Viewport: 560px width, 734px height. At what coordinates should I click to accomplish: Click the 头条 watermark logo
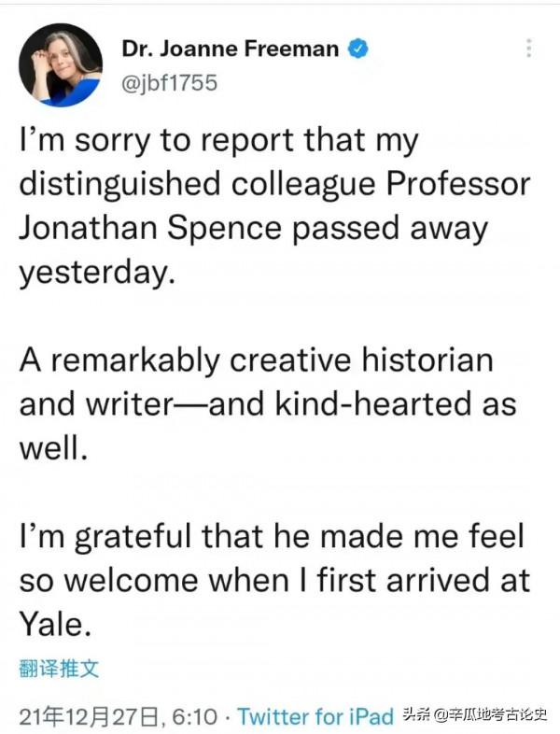coord(417,716)
